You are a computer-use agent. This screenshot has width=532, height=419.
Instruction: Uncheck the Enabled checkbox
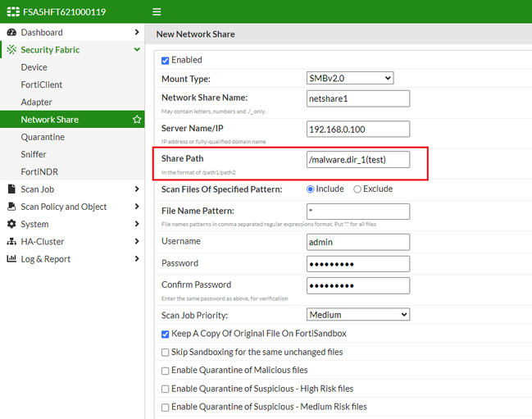166,60
